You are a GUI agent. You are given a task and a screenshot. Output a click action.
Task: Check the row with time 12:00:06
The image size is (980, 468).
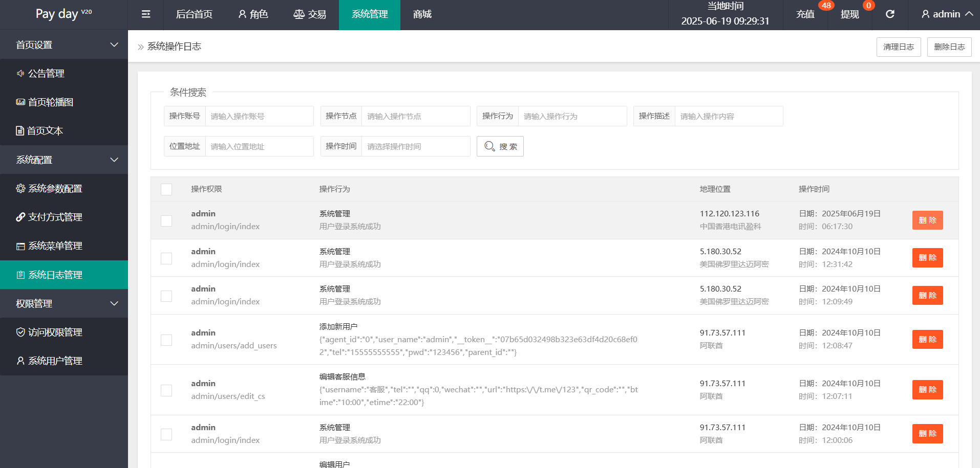pos(166,434)
